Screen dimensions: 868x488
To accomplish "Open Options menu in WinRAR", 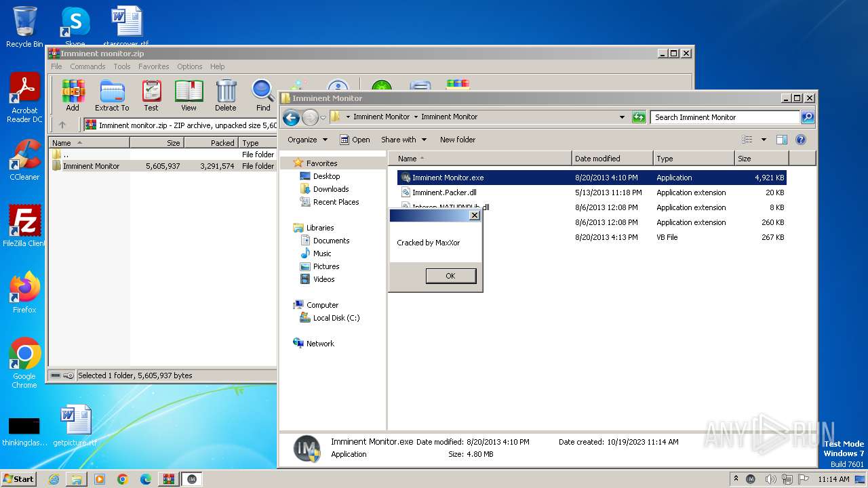I will click(x=190, y=66).
